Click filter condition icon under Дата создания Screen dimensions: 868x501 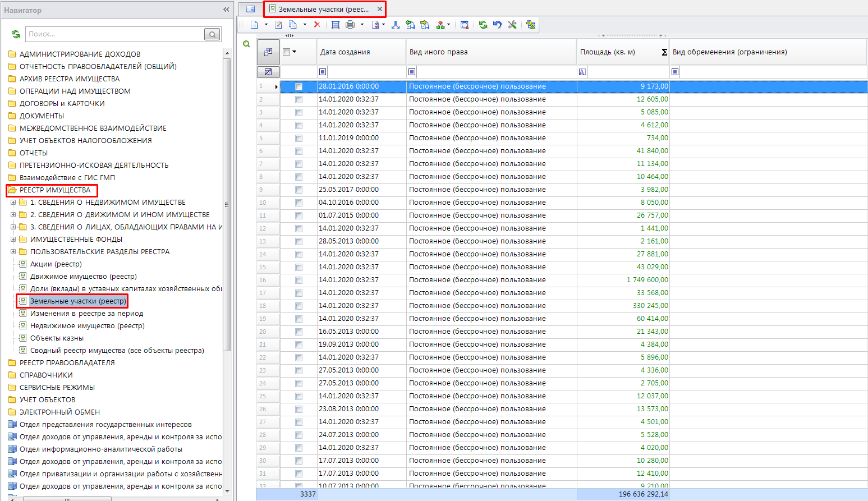pos(323,72)
